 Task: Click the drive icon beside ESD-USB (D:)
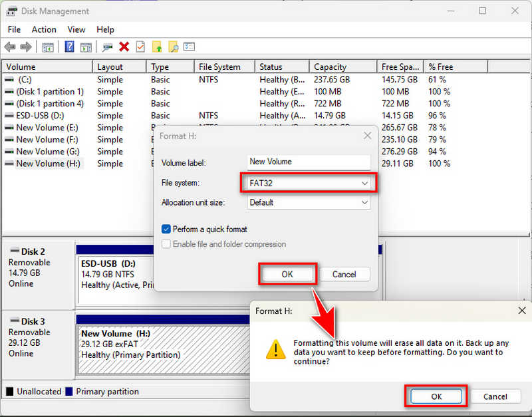coord(9,115)
